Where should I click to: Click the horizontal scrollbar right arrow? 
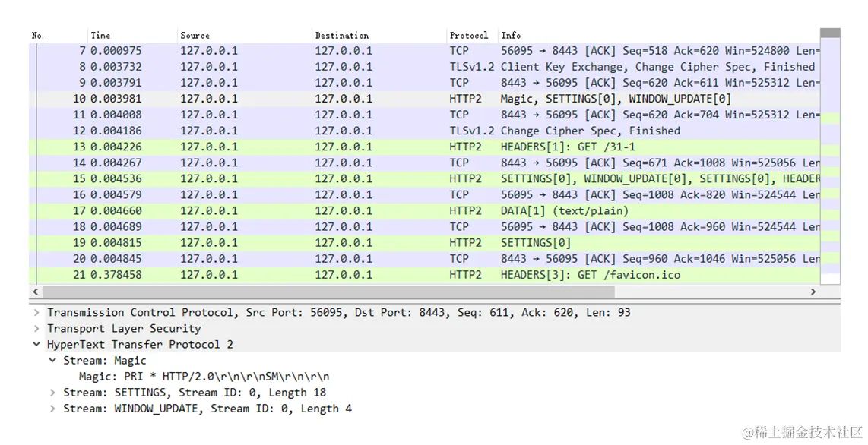[x=813, y=292]
